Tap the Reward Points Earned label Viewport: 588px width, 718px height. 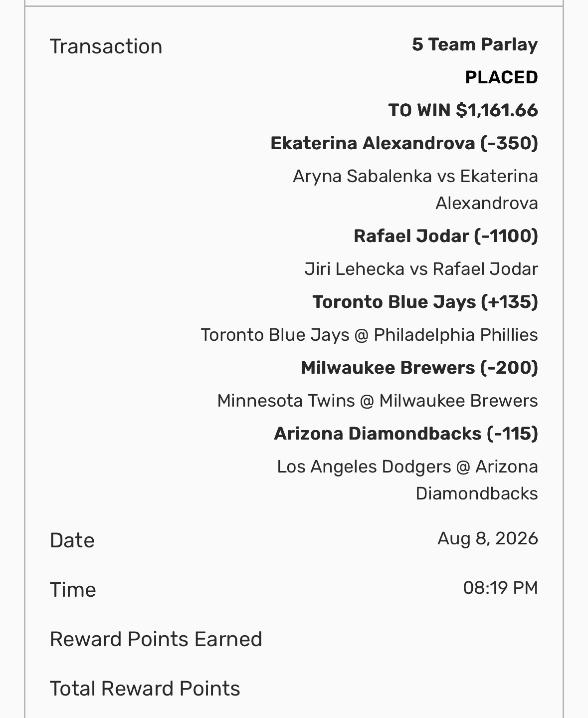coord(156,639)
